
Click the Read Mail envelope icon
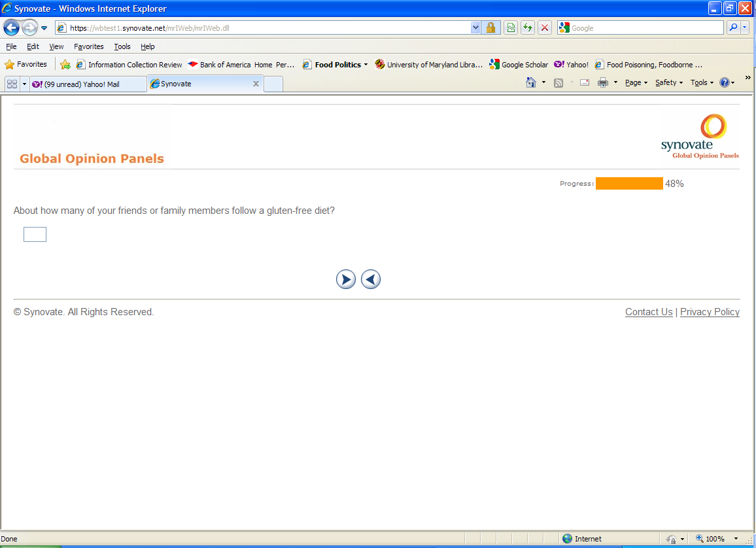click(585, 82)
